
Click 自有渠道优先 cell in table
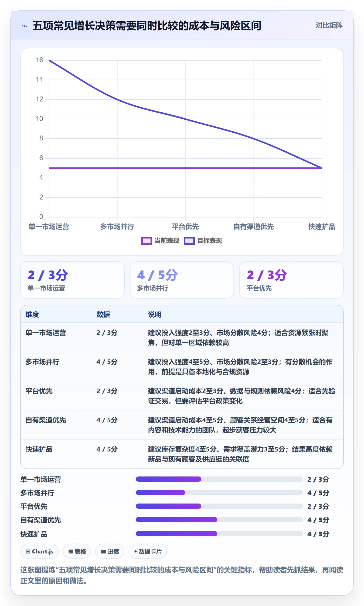pos(46,420)
